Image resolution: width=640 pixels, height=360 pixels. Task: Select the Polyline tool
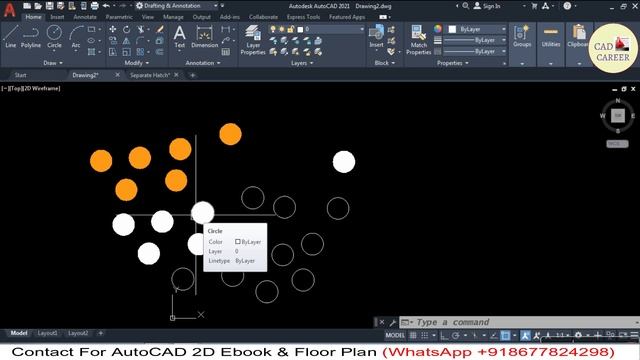[x=31, y=36]
